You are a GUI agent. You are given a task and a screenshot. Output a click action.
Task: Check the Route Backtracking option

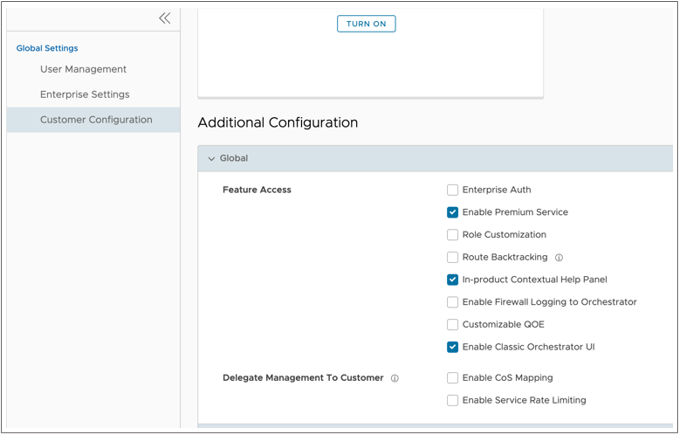click(x=453, y=257)
